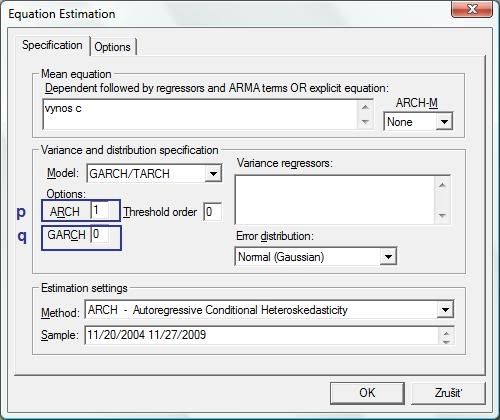Viewport: 500px width, 420px height.
Task: Click the mean equation text box
Action: pyautogui.click(x=200, y=114)
